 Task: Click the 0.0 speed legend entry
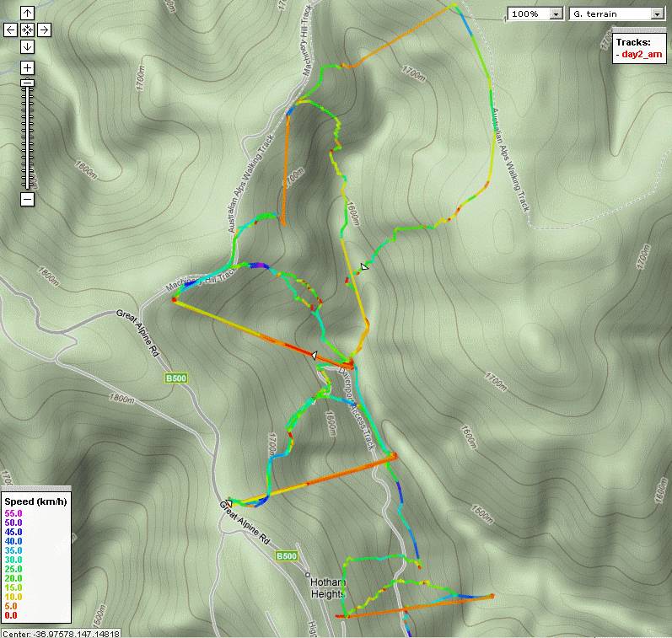click(11, 616)
